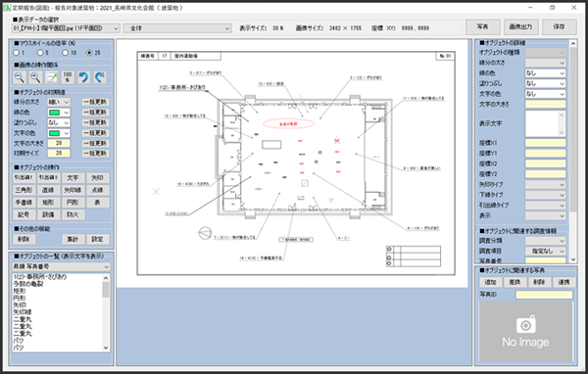
Task: Select mouse wheel rate 10 radio
Action: tap(65, 53)
